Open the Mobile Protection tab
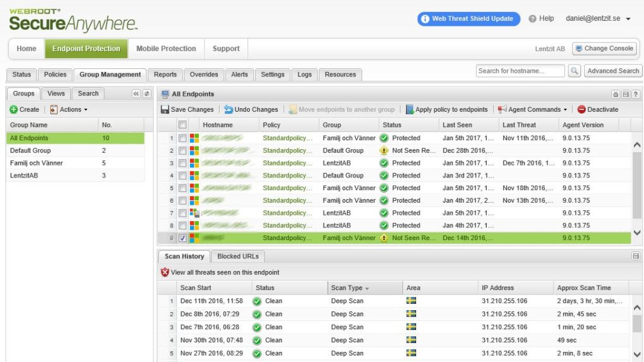The height and width of the screenshot is (362, 644). [x=166, y=49]
